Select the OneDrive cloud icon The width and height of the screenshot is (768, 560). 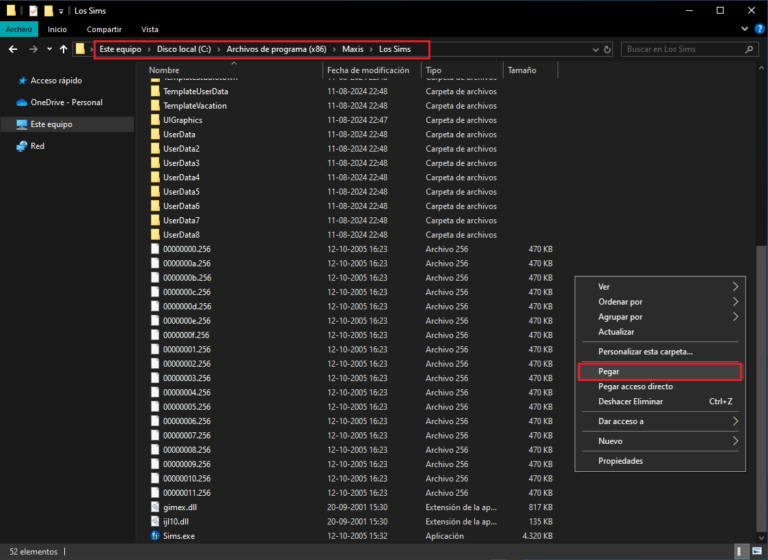click(22, 102)
